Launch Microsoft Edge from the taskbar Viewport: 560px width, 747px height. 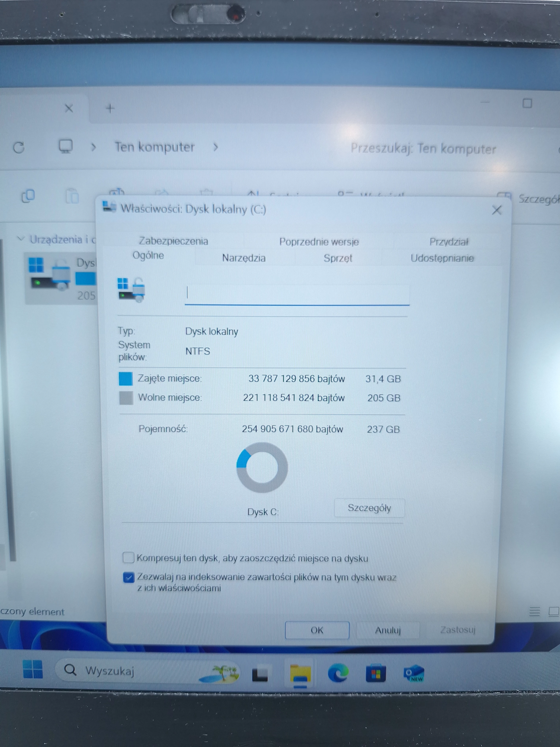tap(338, 673)
